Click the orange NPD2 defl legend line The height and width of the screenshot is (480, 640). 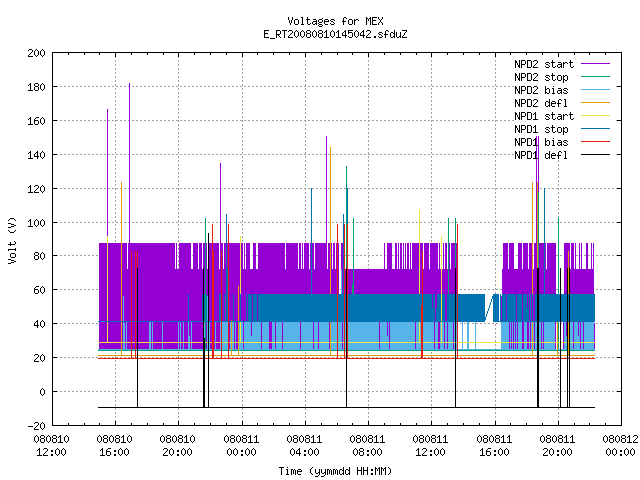(x=596, y=103)
